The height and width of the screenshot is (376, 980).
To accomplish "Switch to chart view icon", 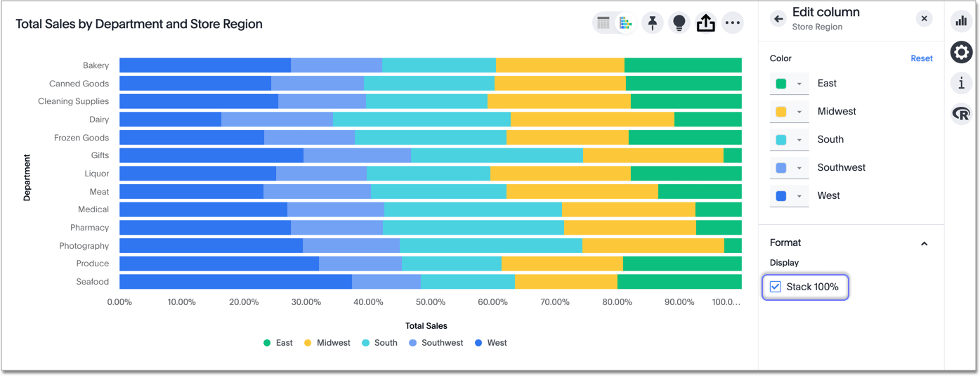I will coord(625,23).
